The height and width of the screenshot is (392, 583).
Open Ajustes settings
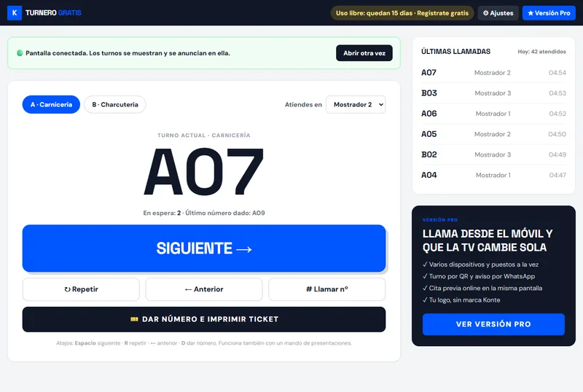coord(498,13)
